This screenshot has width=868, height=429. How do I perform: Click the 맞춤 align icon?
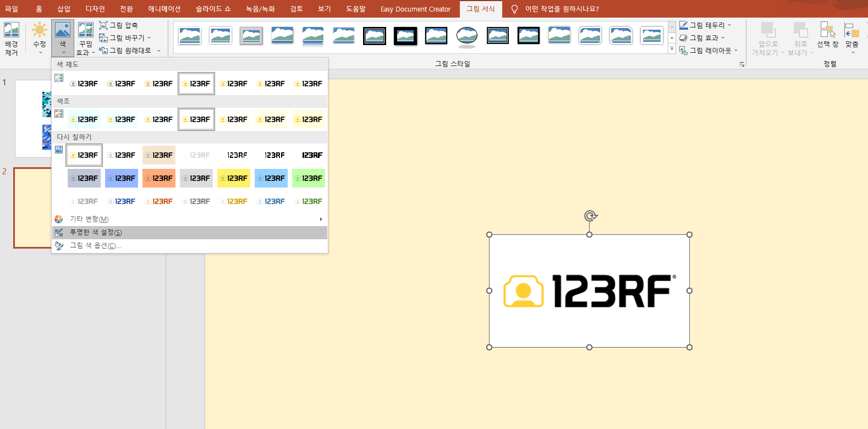[x=852, y=30]
